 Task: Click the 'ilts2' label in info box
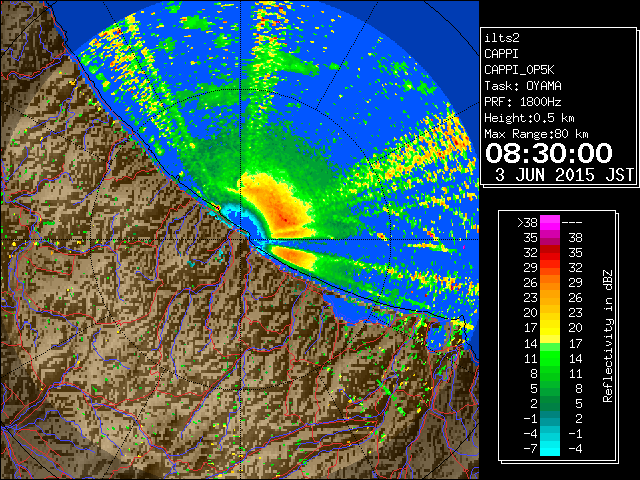click(502, 38)
